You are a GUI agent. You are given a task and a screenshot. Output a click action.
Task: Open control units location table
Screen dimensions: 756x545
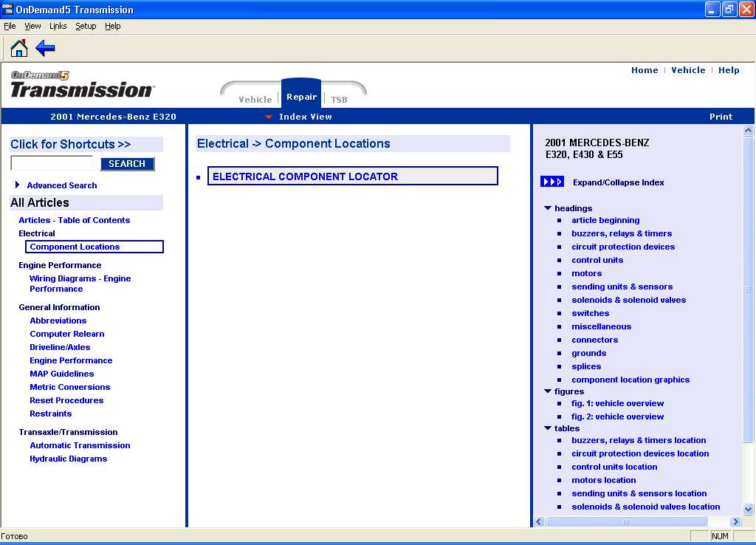tap(614, 467)
